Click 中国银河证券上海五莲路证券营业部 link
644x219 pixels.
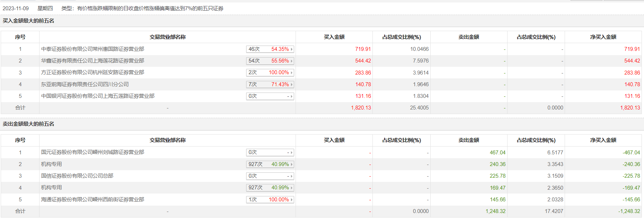coord(98,96)
